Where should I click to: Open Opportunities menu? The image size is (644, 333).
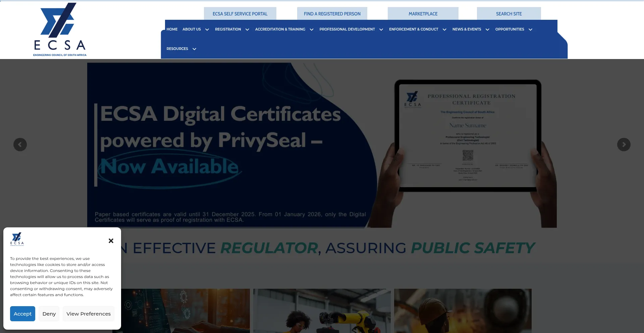pos(509,29)
